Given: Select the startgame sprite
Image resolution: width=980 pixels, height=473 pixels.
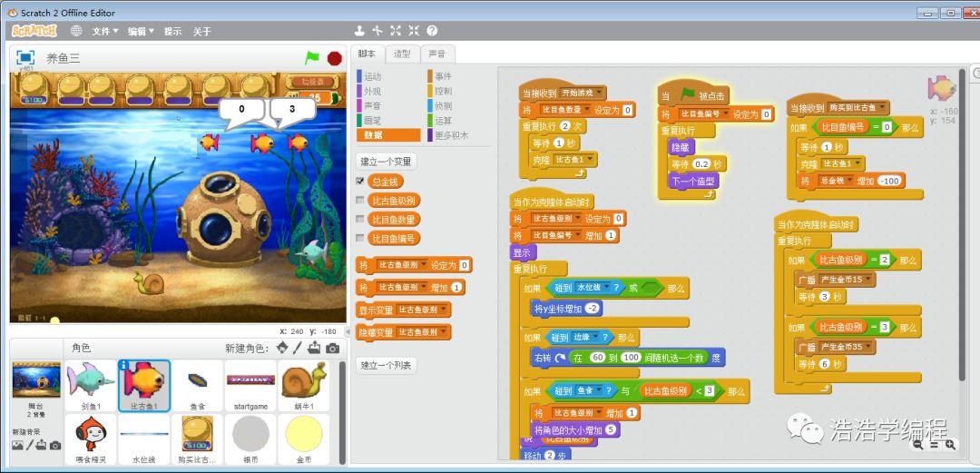Looking at the screenshot, I should point(250,386).
